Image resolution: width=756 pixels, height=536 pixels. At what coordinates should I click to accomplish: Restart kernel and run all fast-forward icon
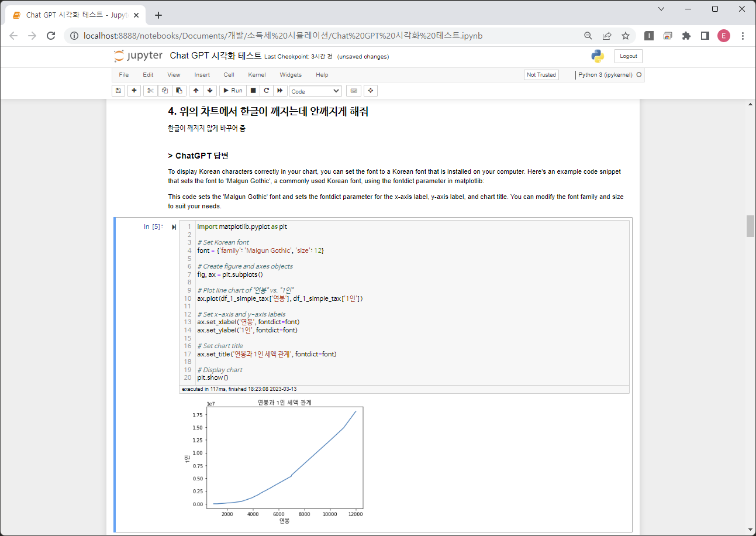[280, 91]
